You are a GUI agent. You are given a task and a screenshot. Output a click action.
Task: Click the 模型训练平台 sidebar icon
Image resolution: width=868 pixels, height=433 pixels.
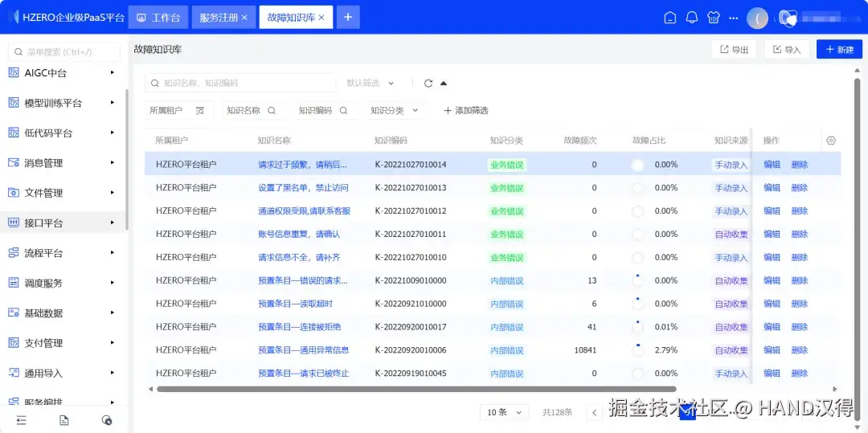click(14, 103)
